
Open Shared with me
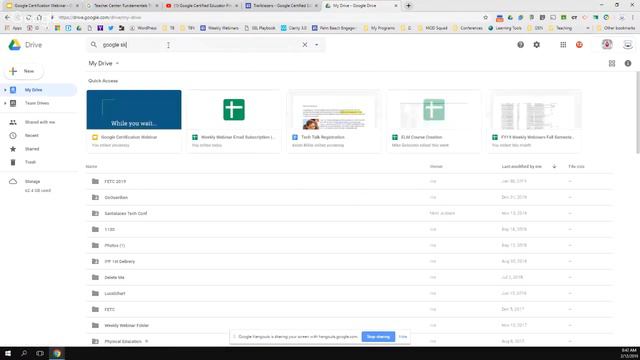(x=39, y=122)
